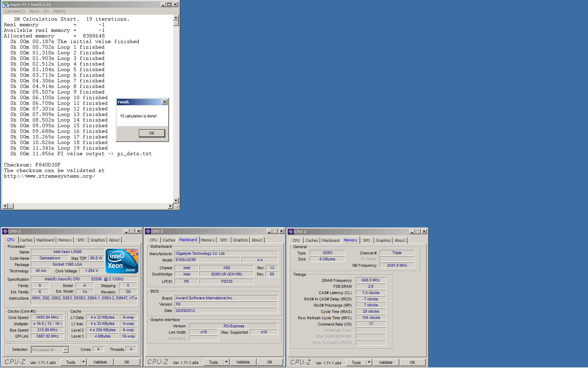The image size is (588, 368).
Task: Click OK in Memory CPU-Z window
Action: click(412, 362)
